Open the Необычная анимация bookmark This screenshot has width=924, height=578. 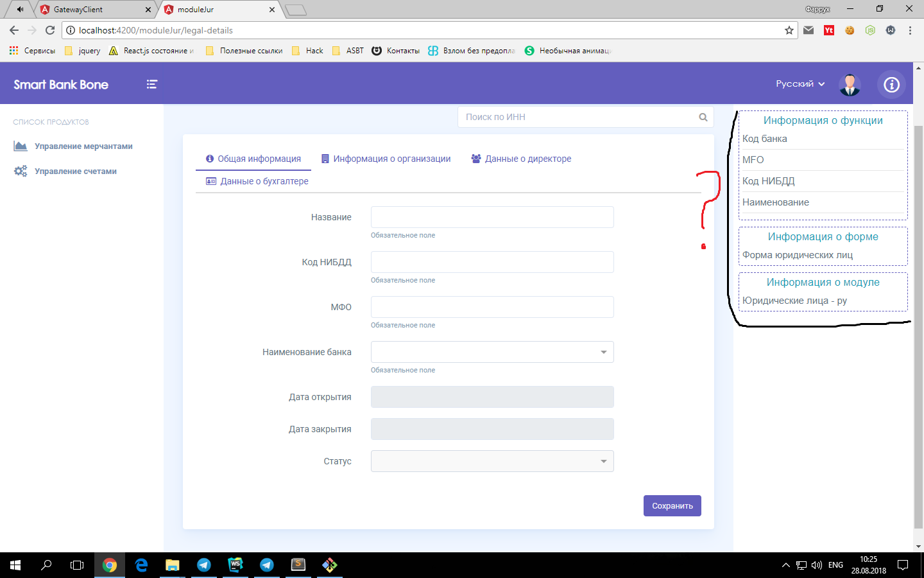pyautogui.click(x=568, y=51)
